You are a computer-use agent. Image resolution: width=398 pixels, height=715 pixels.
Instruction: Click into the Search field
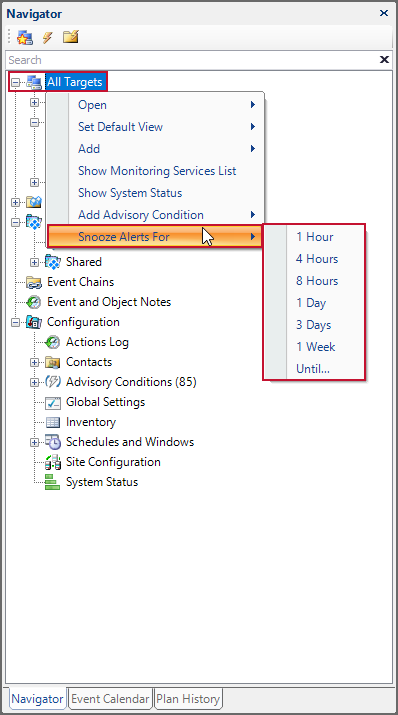pyautogui.click(x=191, y=60)
